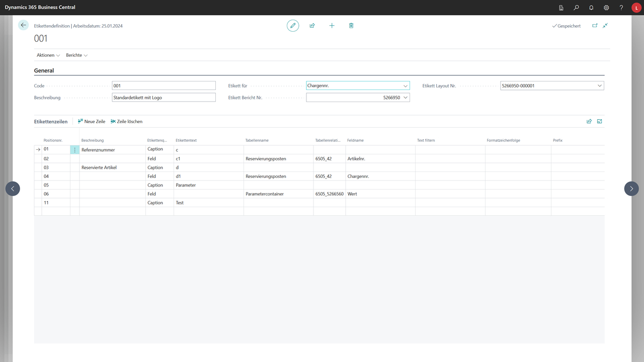Go back using the back arrow
Image resolution: width=644 pixels, height=362 pixels.
23,25
